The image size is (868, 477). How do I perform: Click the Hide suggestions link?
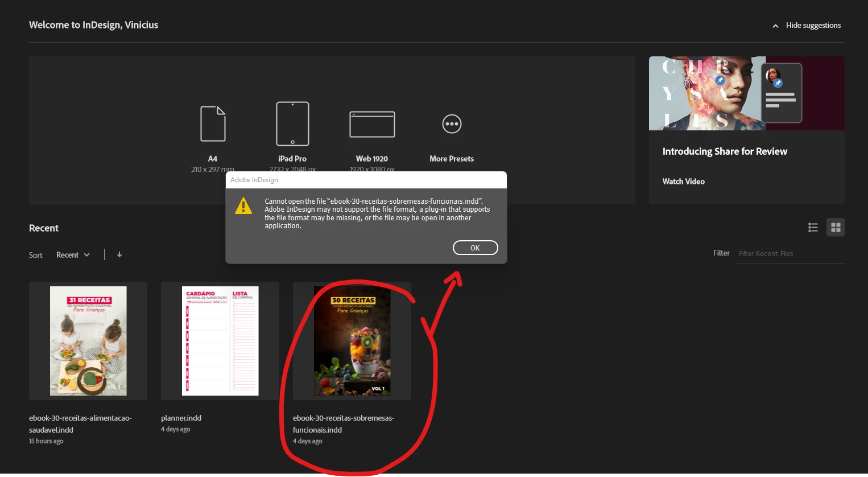pos(813,25)
